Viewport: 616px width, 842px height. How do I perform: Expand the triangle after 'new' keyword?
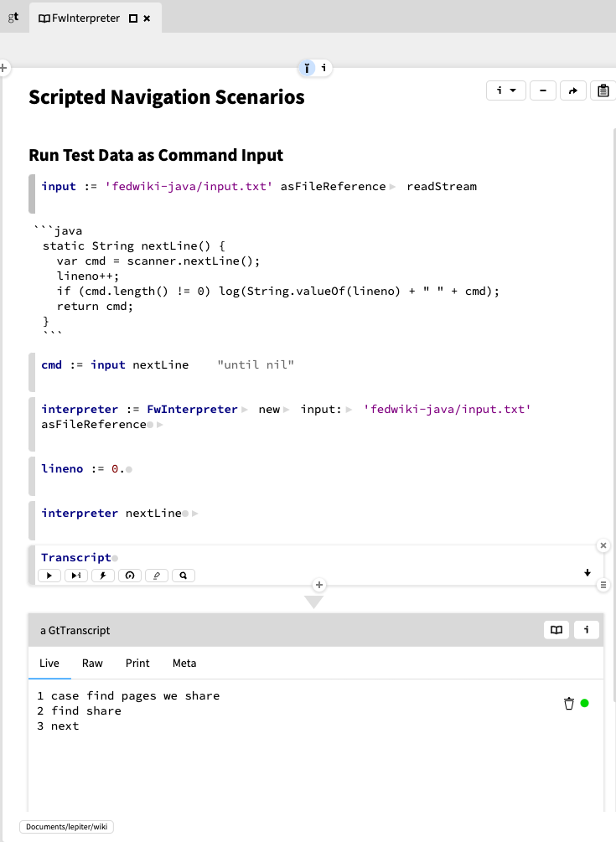(x=287, y=410)
